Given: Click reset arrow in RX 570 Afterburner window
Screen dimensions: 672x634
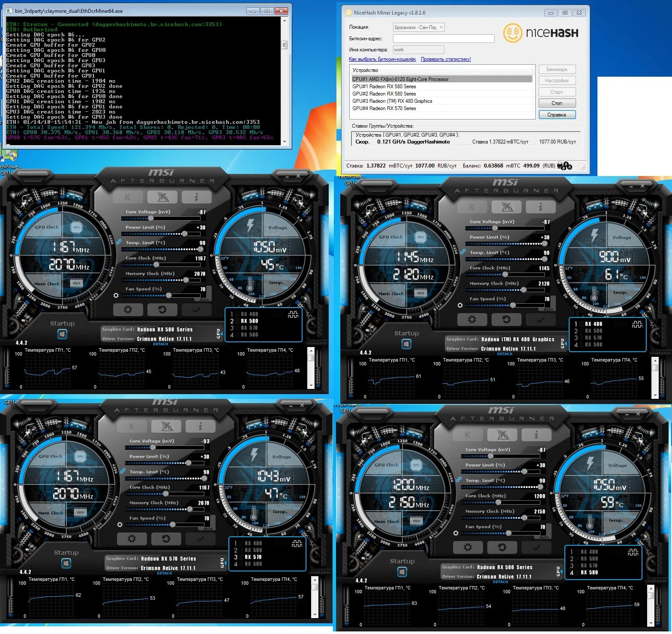Looking at the screenshot, I should (x=166, y=538).
